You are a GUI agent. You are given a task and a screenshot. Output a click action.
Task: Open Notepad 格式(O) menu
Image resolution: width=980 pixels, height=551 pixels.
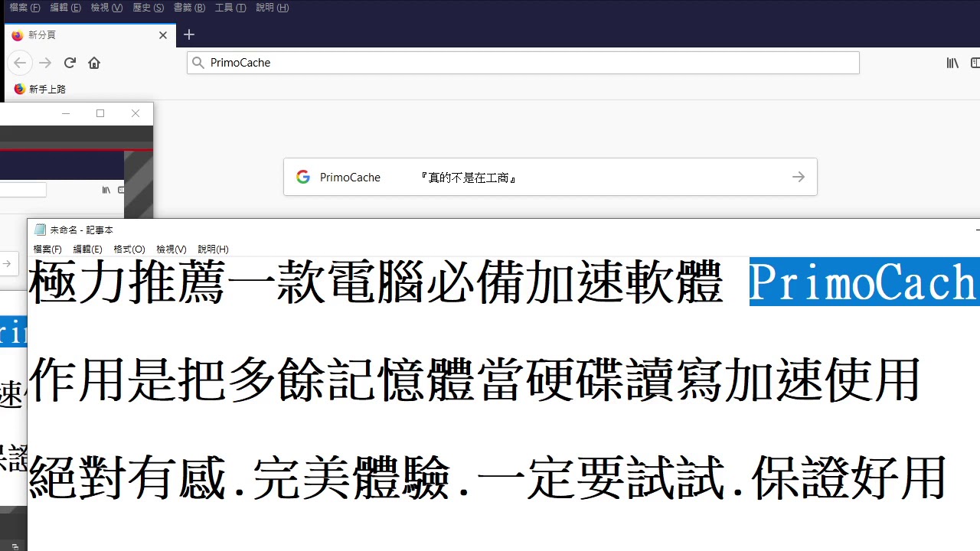click(129, 249)
